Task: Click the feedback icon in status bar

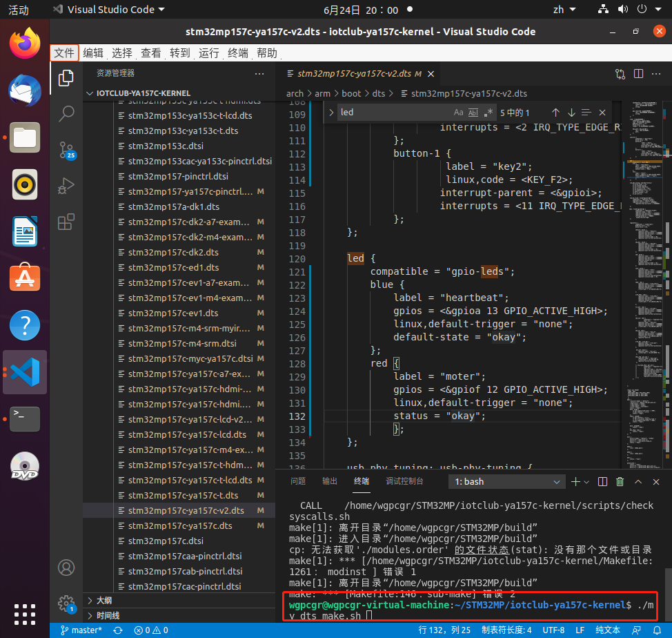Action: [636, 630]
